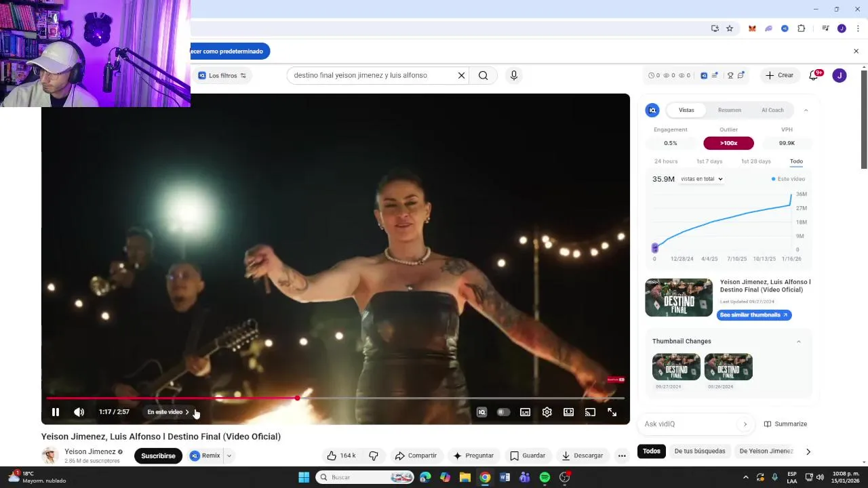The height and width of the screenshot is (488, 868).
Task: Toggle autoplay switch in player controls
Action: [x=503, y=412]
